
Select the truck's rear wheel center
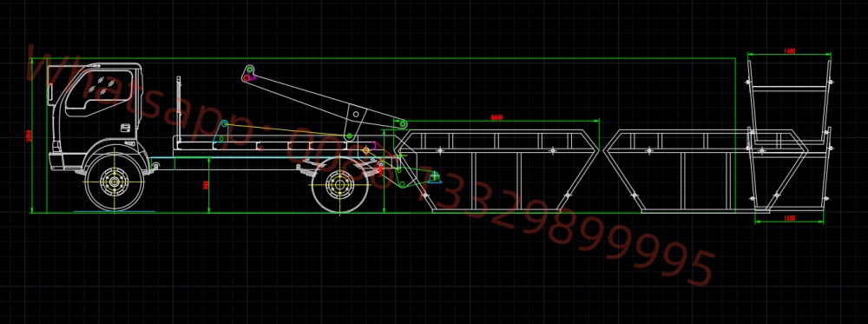(339, 185)
